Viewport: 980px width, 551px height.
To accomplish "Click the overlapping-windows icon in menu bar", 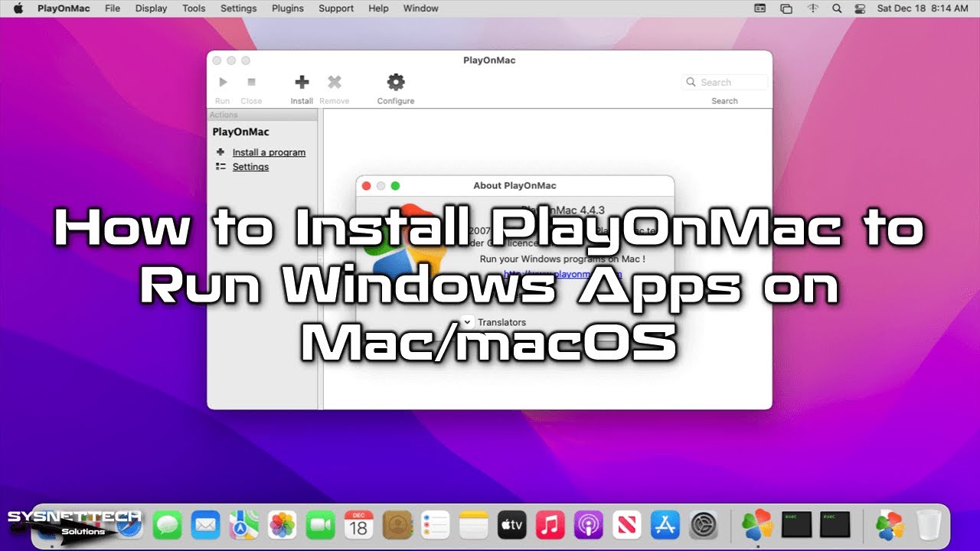I will [786, 8].
